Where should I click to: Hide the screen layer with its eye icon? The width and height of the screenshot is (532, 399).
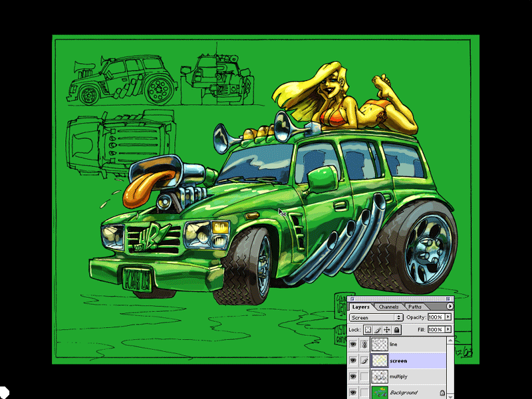click(353, 360)
